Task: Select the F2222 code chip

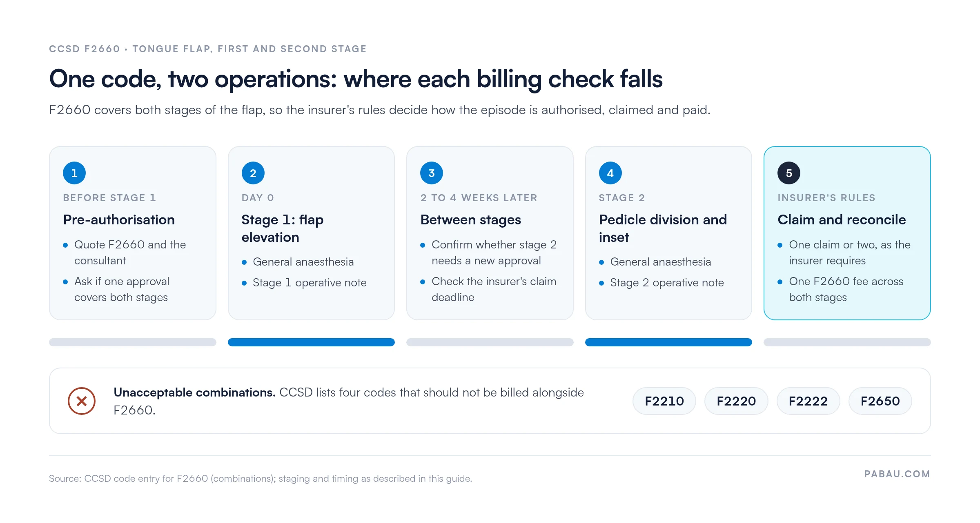Action: [808, 401]
